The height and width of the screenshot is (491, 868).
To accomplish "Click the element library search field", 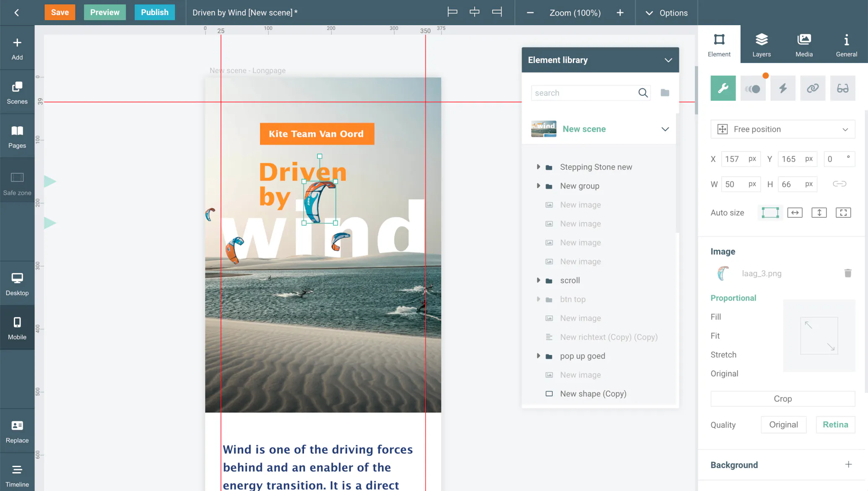I will coord(585,93).
